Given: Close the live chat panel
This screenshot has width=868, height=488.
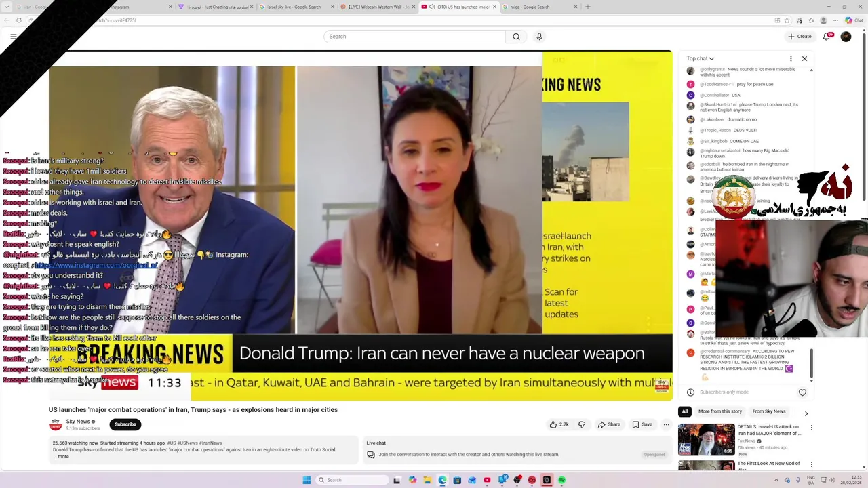Looking at the screenshot, I should [804, 58].
